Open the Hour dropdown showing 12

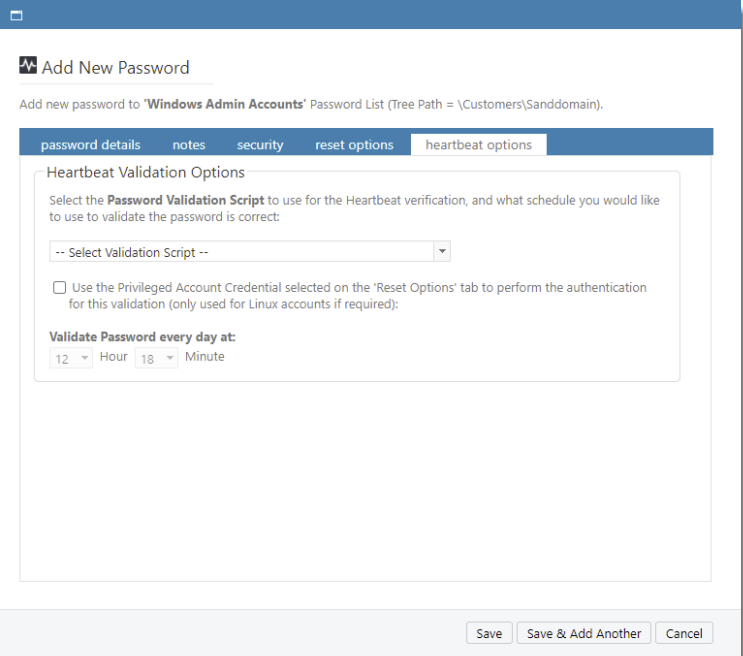point(71,358)
